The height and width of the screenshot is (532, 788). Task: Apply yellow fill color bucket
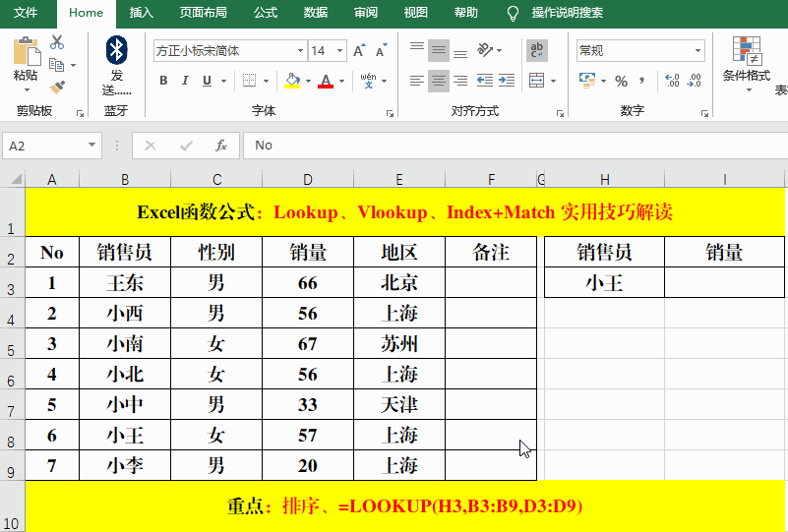pyautogui.click(x=292, y=81)
